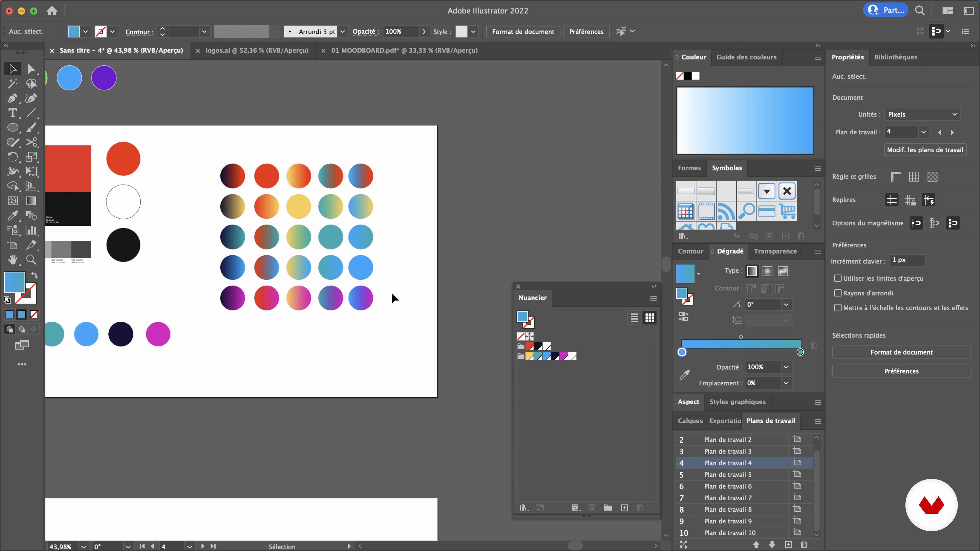Click Edit Toolbar three dots
980x551 pixels.
coord(22,364)
